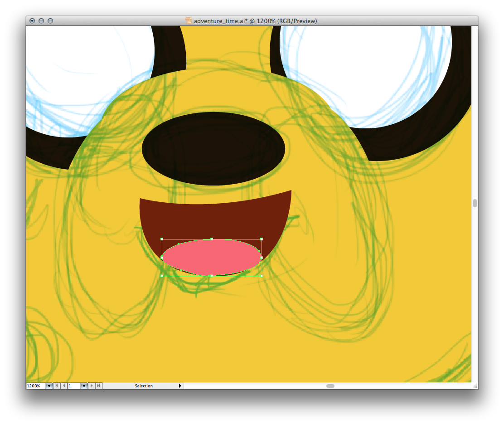This screenshot has height=425, width=504.
Task: Click the Selection status bar label
Action: (144, 386)
